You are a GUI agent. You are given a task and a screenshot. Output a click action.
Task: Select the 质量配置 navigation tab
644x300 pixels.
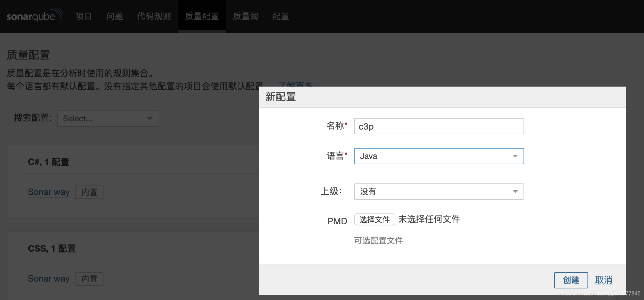[x=202, y=16]
